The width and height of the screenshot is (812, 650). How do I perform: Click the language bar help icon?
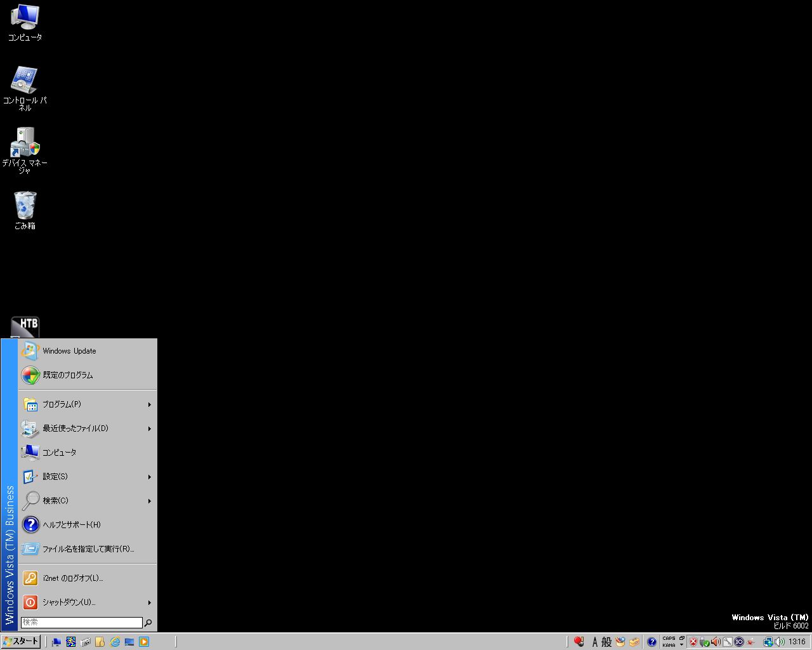(652, 642)
